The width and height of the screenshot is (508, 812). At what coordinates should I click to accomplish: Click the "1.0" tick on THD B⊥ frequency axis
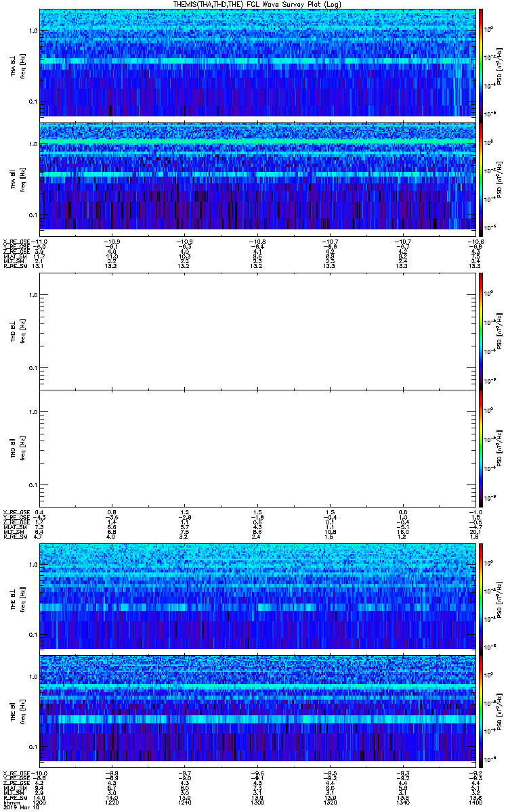(x=33, y=295)
